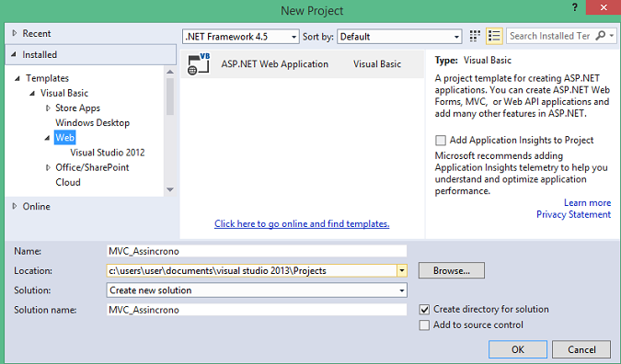621x364 pixels.
Task: Expand the Store Apps tree node
Action: (48, 108)
